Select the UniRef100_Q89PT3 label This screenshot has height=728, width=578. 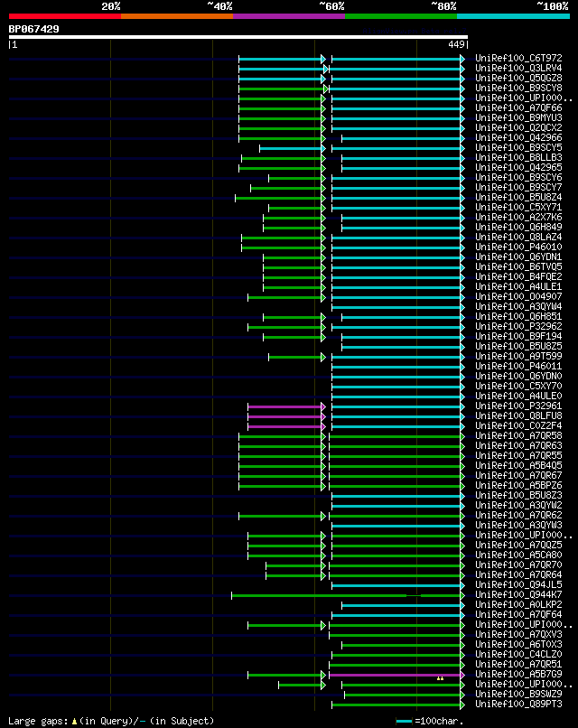(x=518, y=705)
